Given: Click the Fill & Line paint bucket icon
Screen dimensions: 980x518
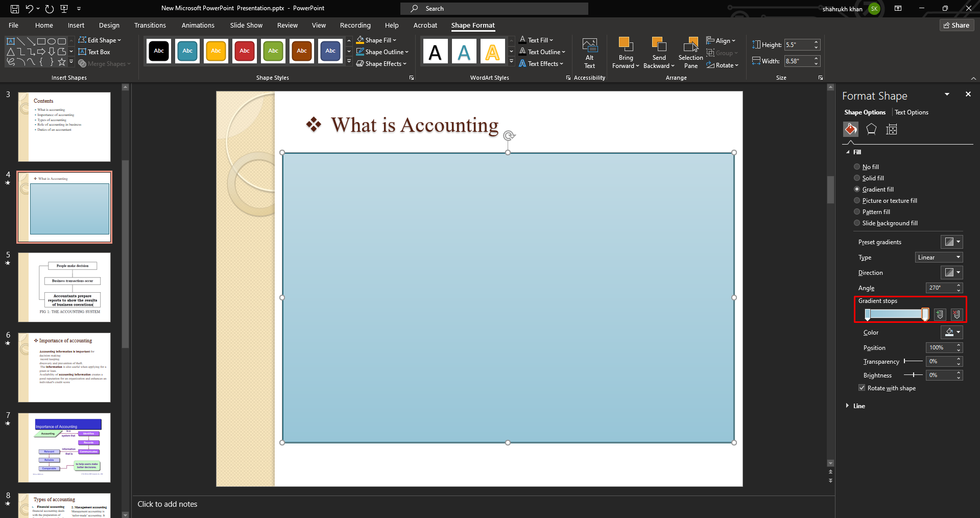Looking at the screenshot, I should pos(851,129).
